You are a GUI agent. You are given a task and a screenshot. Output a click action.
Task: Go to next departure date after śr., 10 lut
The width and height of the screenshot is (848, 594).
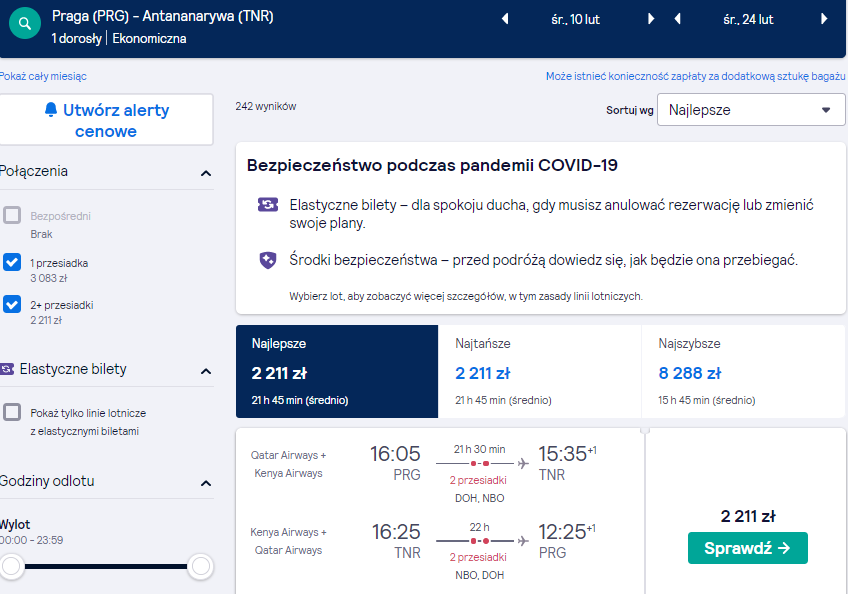pyautogui.click(x=651, y=19)
